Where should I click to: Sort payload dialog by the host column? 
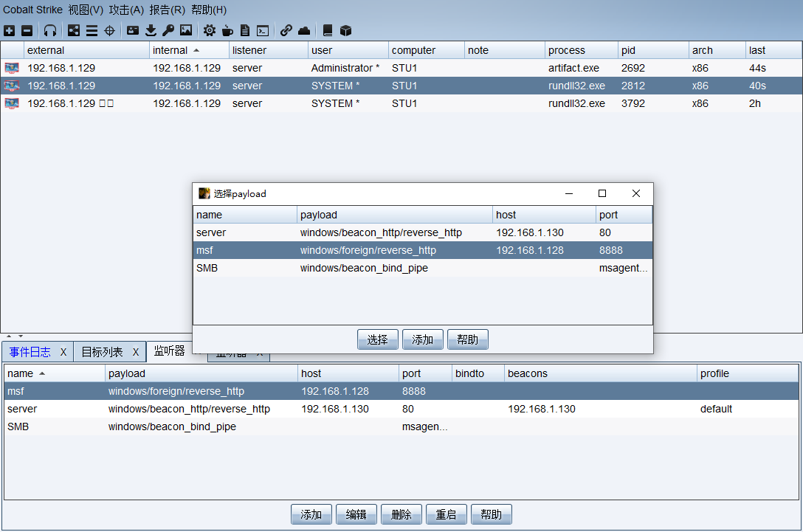point(544,215)
